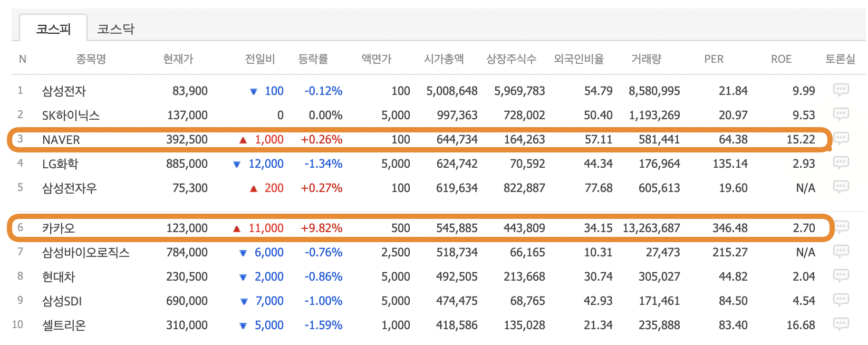
Task: Open the NAVER stock link
Action: coord(61,140)
